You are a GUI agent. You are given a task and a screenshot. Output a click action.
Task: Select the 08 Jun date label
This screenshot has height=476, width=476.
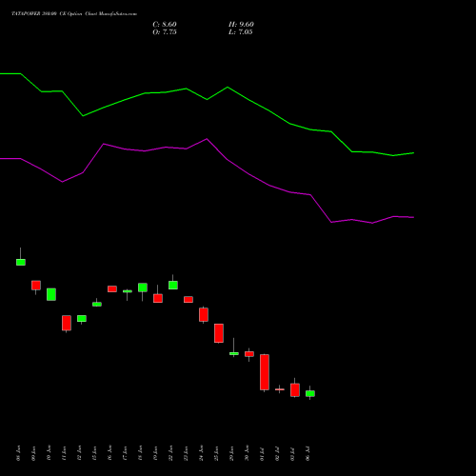click(x=18, y=453)
